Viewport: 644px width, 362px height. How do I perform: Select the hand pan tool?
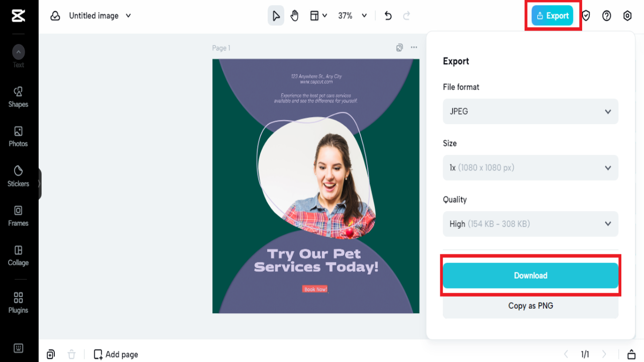tap(294, 16)
